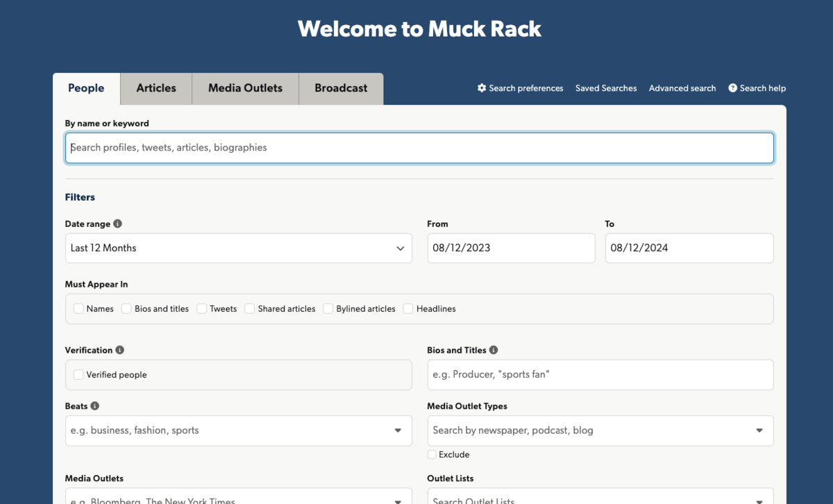Go to Advanced search

(682, 88)
